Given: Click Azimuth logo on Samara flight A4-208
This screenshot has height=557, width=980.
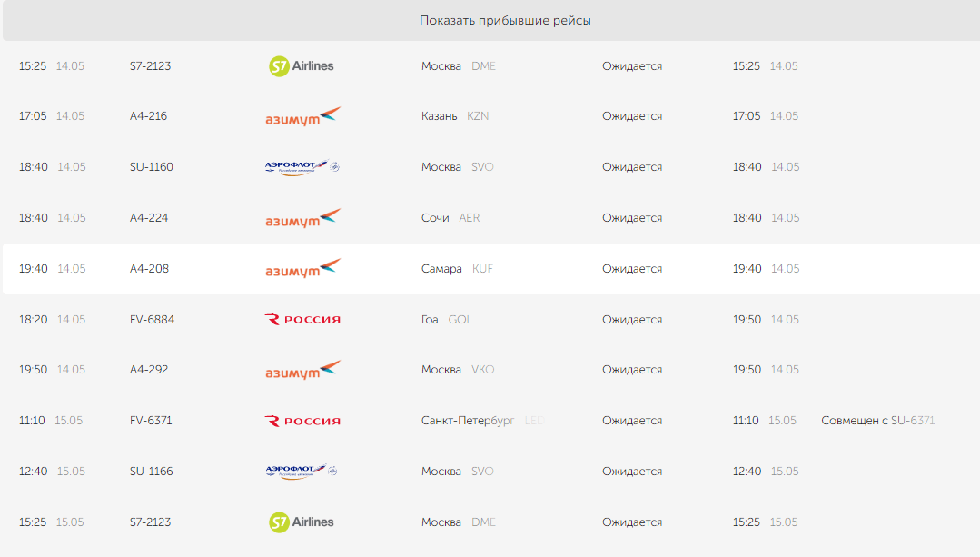Looking at the screenshot, I should pos(303,268).
